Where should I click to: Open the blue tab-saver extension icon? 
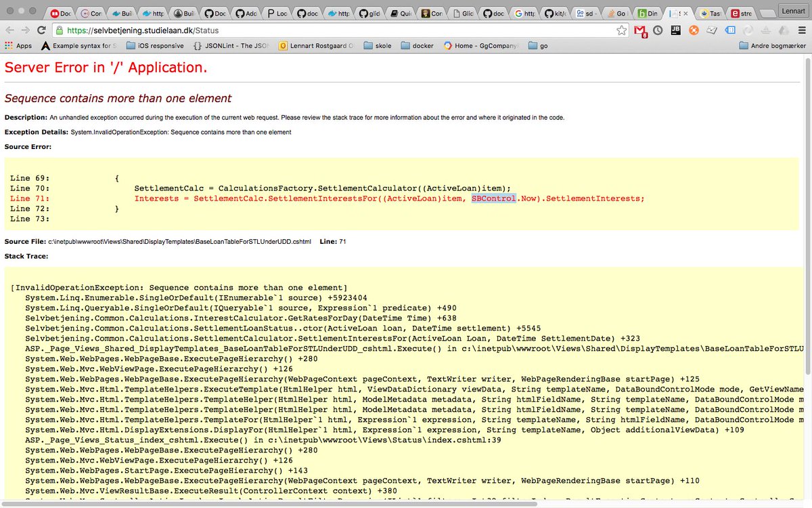730,30
